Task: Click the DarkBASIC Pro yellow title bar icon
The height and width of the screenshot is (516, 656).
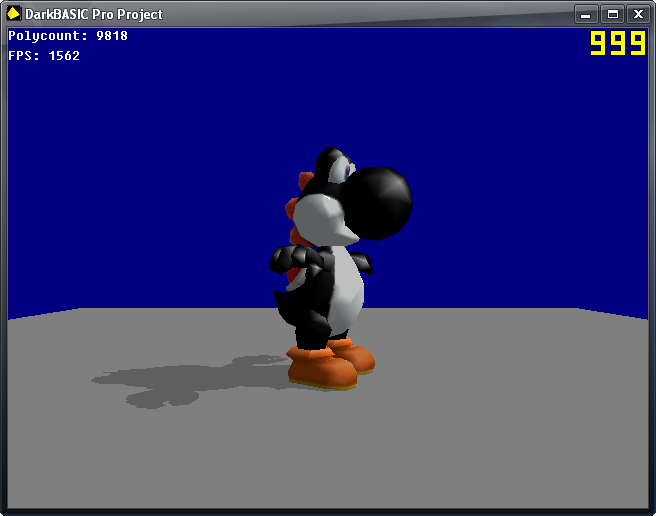Action: pos(14,14)
